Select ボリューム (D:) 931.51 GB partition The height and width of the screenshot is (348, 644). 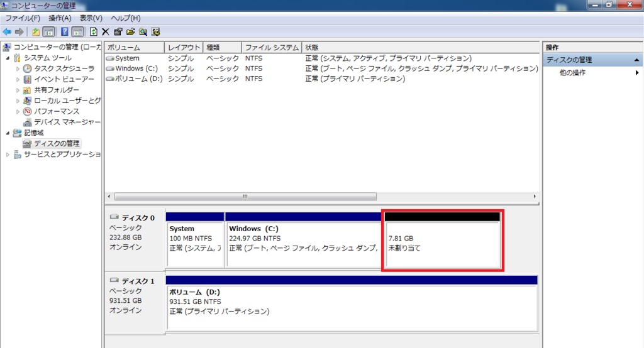point(352,303)
